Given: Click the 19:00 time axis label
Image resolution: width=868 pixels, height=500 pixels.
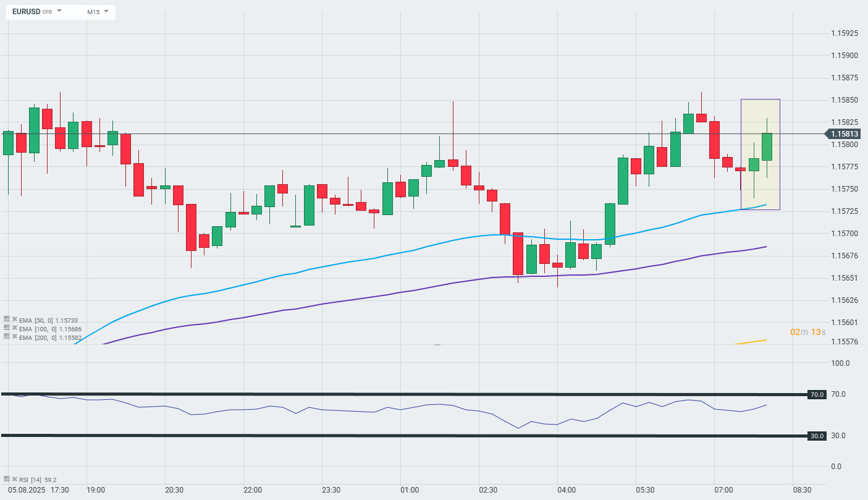Looking at the screenshot, I should click(96, 490).
